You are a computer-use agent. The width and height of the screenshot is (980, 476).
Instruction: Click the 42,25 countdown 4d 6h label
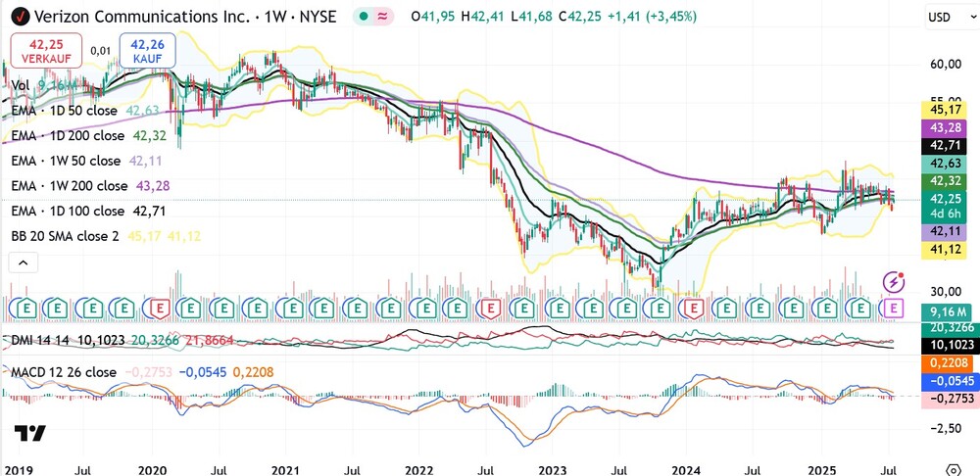945,206
